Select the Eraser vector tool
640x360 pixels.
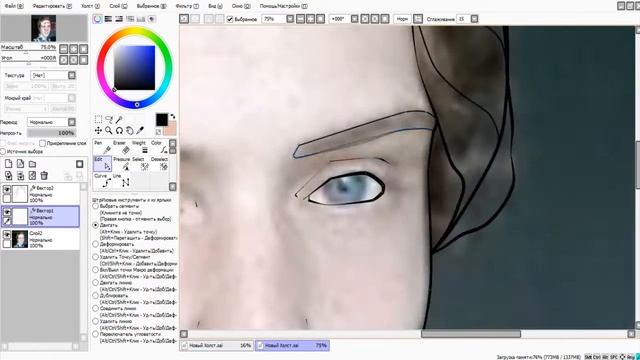tap(122, 147)
